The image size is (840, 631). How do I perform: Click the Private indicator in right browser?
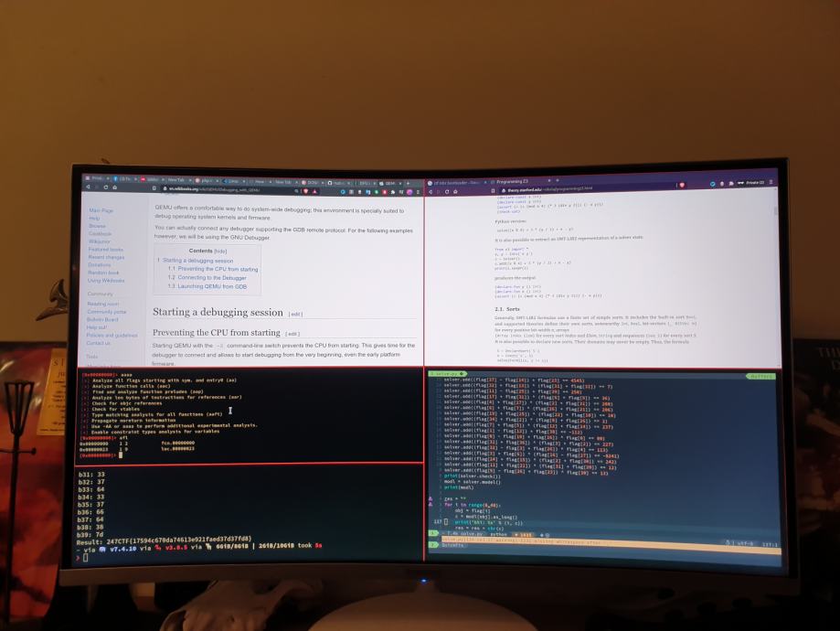tap(751, 183)
